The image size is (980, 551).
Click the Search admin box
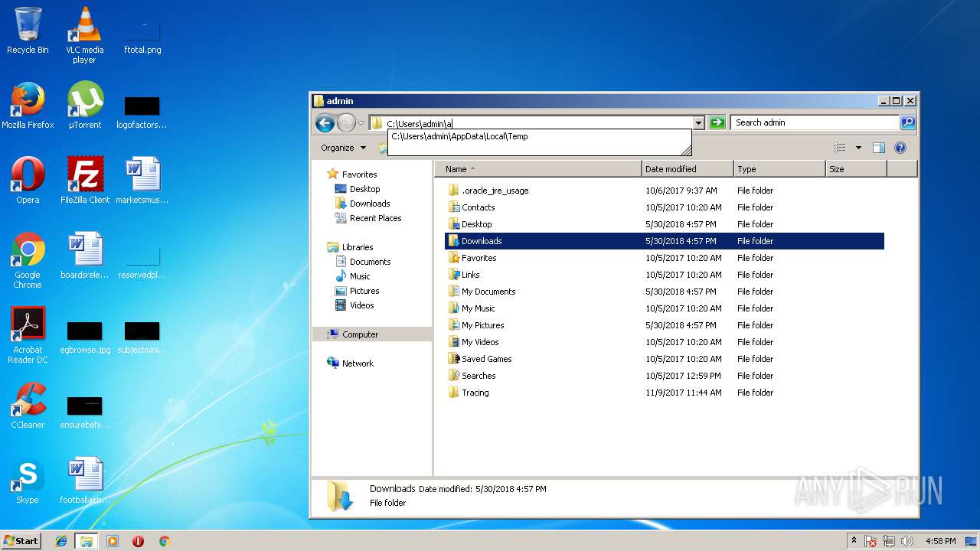815,122
